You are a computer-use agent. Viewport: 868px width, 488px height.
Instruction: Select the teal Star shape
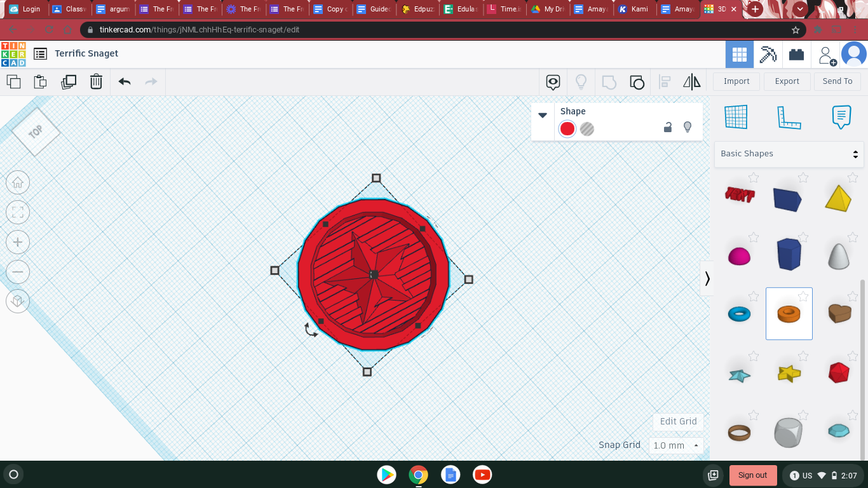click(739, 376)
